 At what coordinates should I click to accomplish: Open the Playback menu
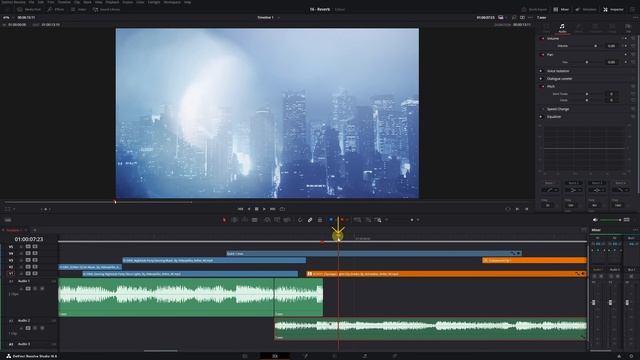(112, 2)
